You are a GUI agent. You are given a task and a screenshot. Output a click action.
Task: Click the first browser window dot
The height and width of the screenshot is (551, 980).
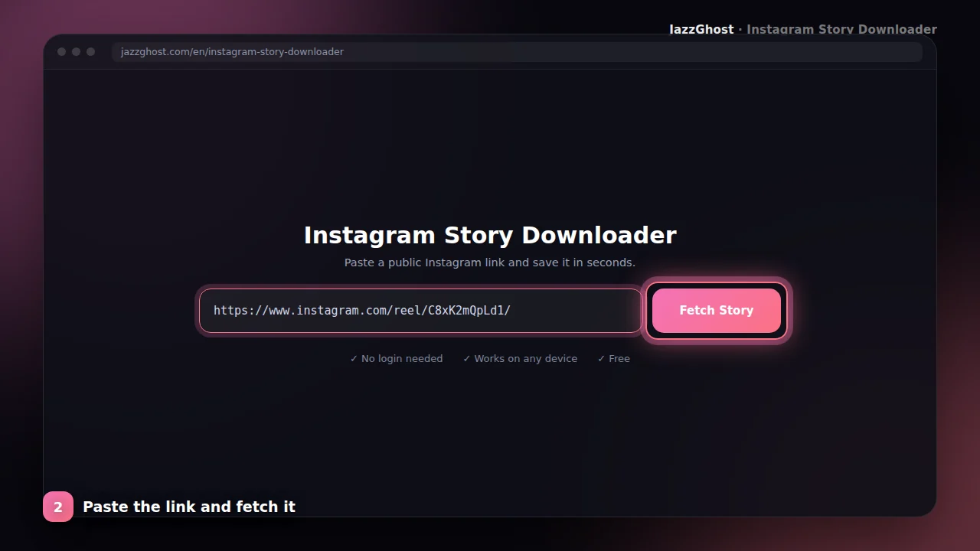[62, 52]
